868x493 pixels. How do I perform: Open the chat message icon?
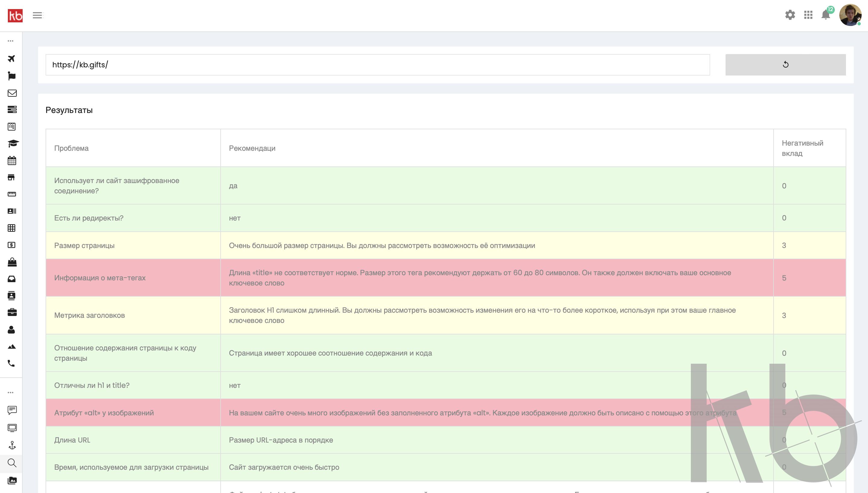(12, 410)
